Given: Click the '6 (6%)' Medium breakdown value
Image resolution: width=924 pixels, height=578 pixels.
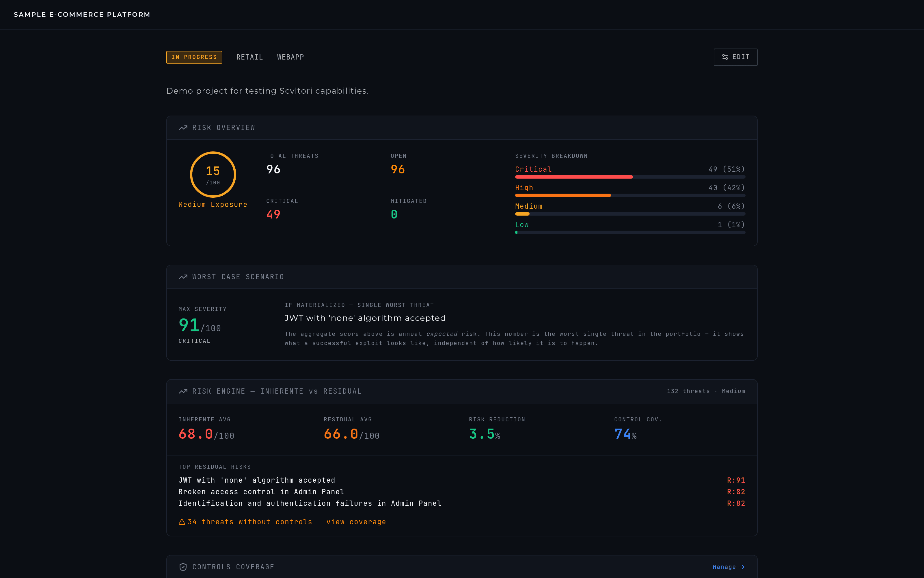Looking at the screenshot, I should coord(731,206).
